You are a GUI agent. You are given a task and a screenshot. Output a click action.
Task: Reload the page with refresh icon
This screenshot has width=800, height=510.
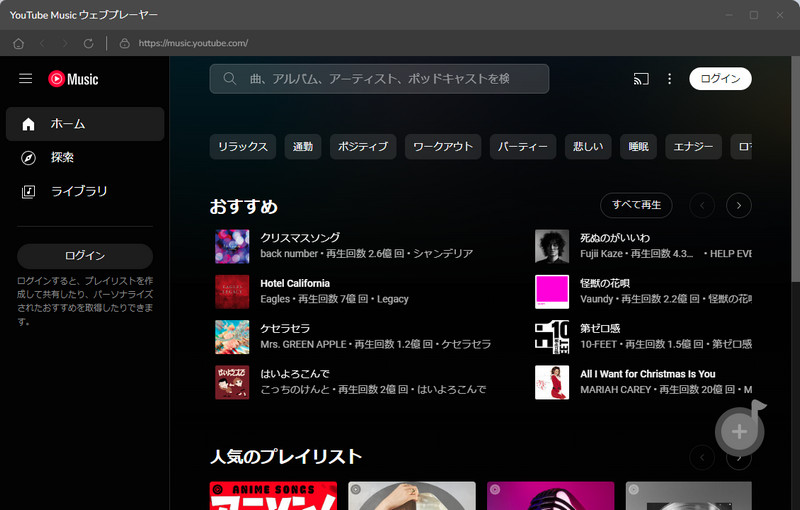point(88,43)
